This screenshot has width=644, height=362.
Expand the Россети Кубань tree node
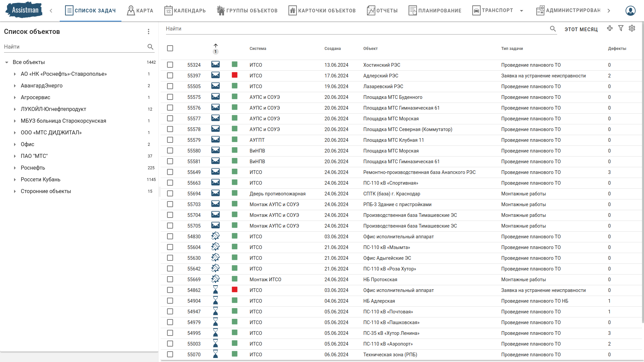(x=15, y=180)
